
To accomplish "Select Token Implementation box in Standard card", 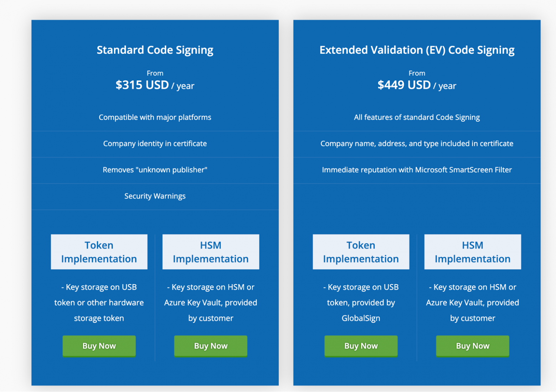I will [99, 252].
